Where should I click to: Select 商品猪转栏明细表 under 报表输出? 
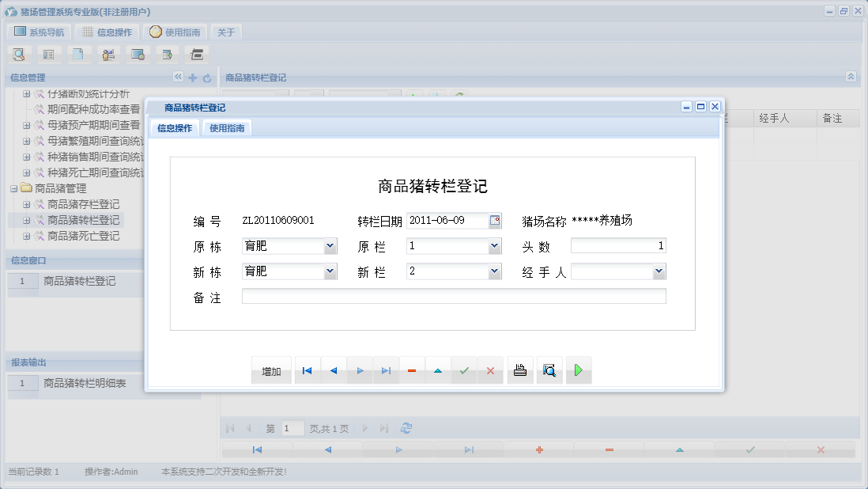click(x=87, y=383)
